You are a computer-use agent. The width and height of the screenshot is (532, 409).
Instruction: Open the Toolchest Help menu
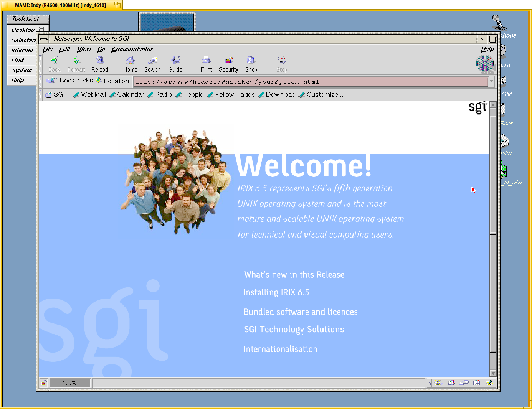tap(18, 80)
